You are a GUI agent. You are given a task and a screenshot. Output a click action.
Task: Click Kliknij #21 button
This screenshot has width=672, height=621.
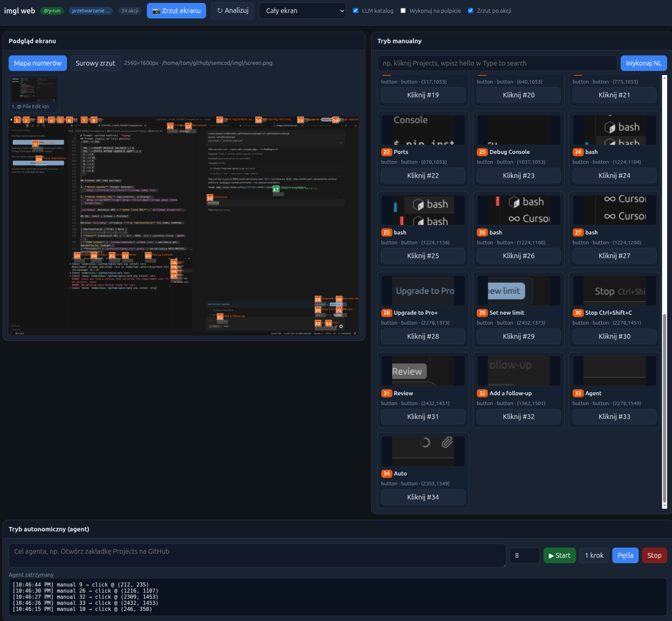coord(614,95)
